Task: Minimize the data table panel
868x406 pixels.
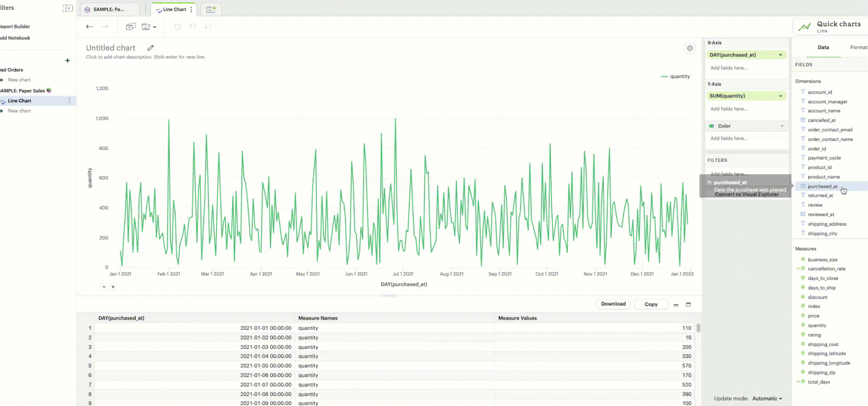Action: [x=676, y=305]
